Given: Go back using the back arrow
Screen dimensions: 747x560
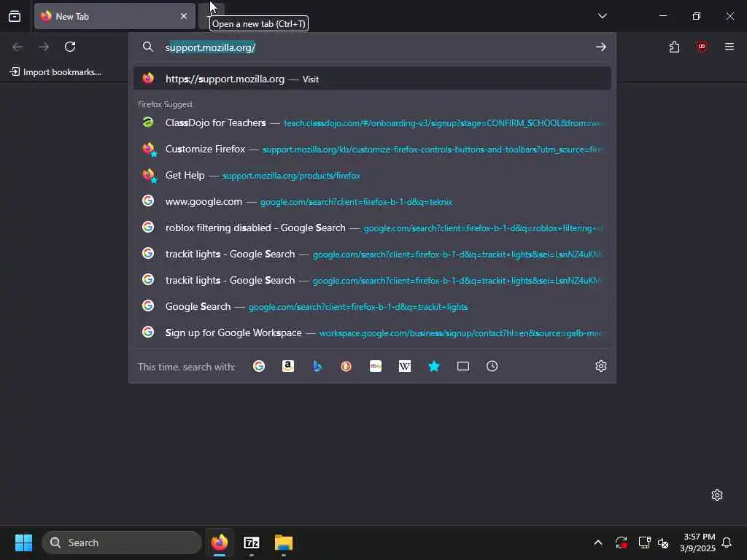Looking at the screenshot, I should (x=18, y=47).
